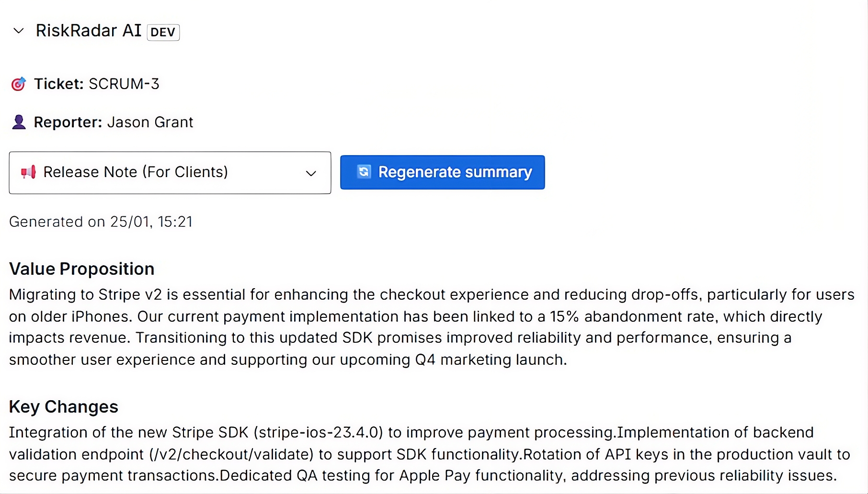The height and width of the screenshot is (494, 868).
Task: Select the stripe-ios-23.4.0 SDK reference
Action: pos(318,432)
